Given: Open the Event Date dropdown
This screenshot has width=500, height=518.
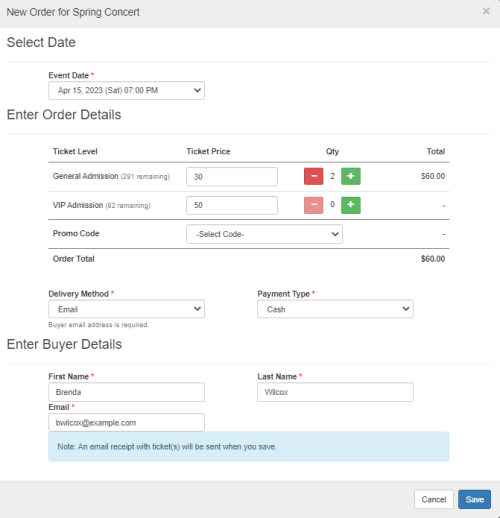Looking at the screenshot, I should pos(126,91).
